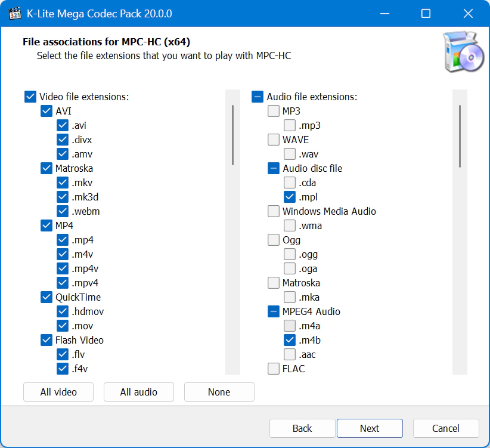
Task: Toggle the Audio file extensions checkbox
Action: point(258,97)
